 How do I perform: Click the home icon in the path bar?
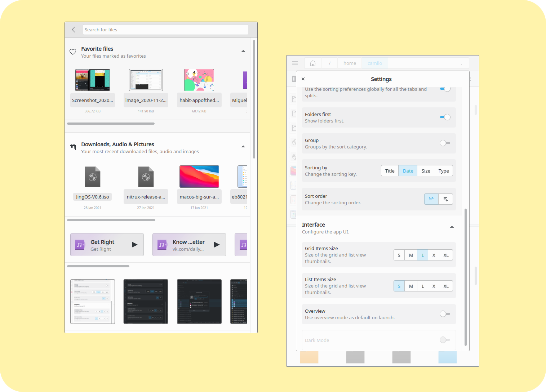(313, 63)
